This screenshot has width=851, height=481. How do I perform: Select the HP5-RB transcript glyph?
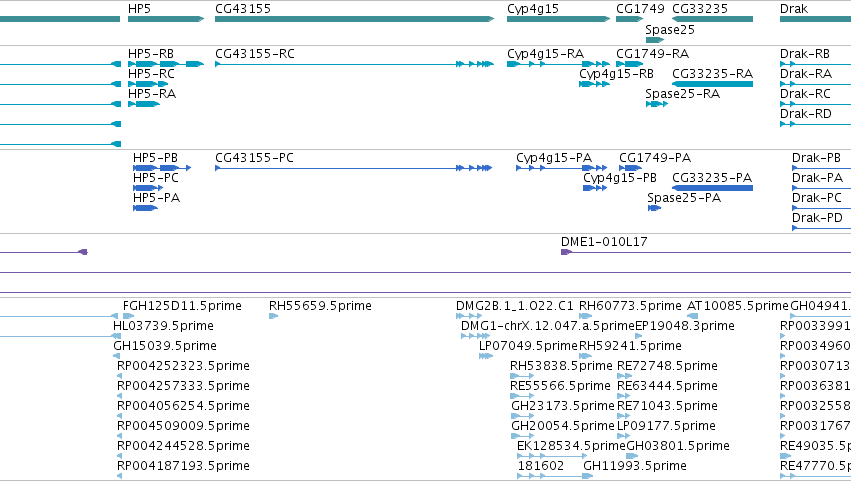[x=166, y=64]
